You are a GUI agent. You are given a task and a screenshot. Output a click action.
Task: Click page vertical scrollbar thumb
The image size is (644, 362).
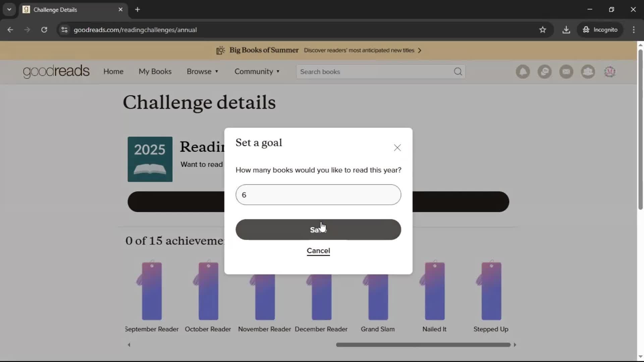tap(640, 129)
